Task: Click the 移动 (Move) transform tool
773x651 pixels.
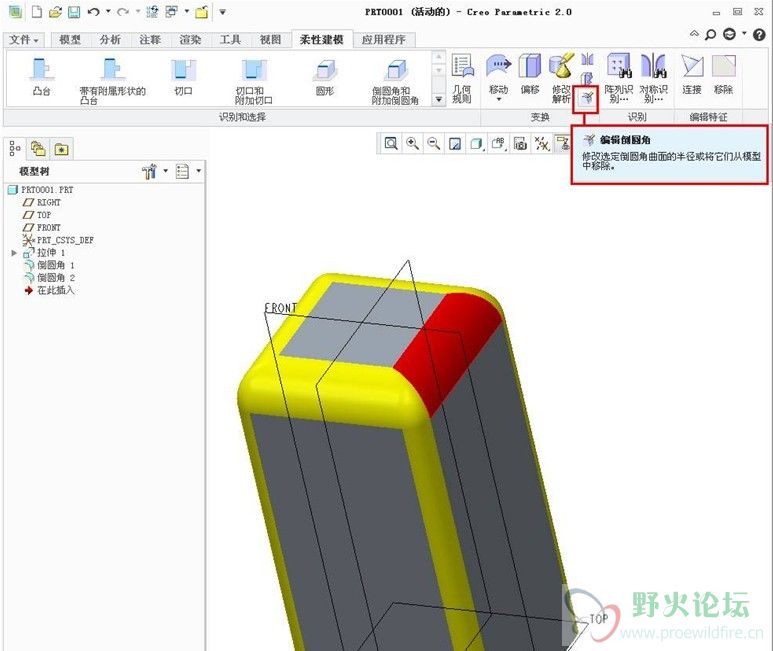Action: 498,74
